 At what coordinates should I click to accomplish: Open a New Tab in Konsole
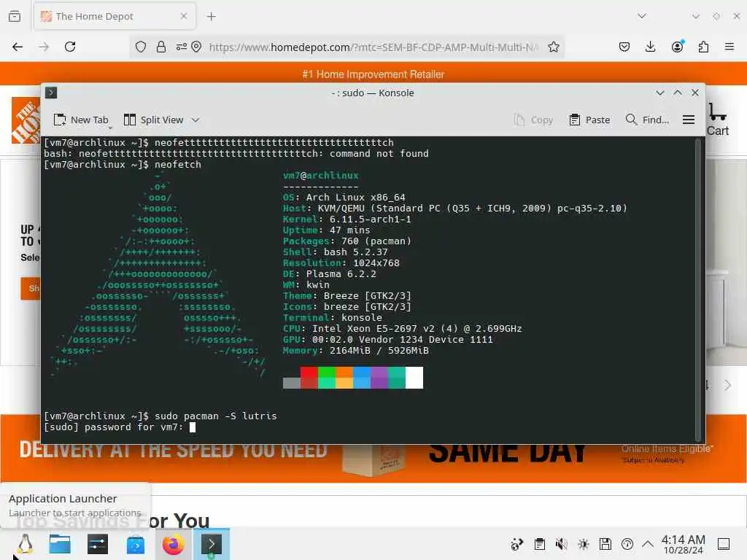coord(81,120)
